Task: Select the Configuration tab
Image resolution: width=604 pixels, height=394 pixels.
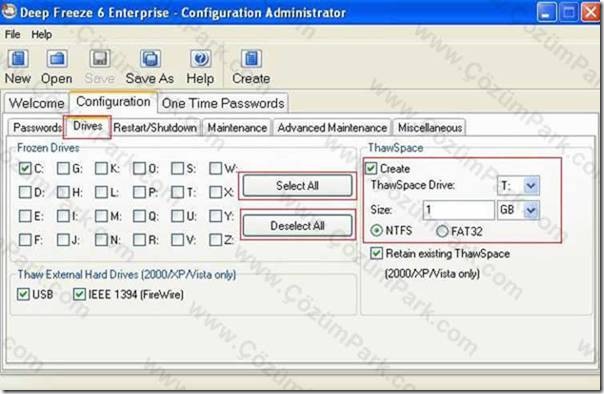Action: tap(113, 102)
